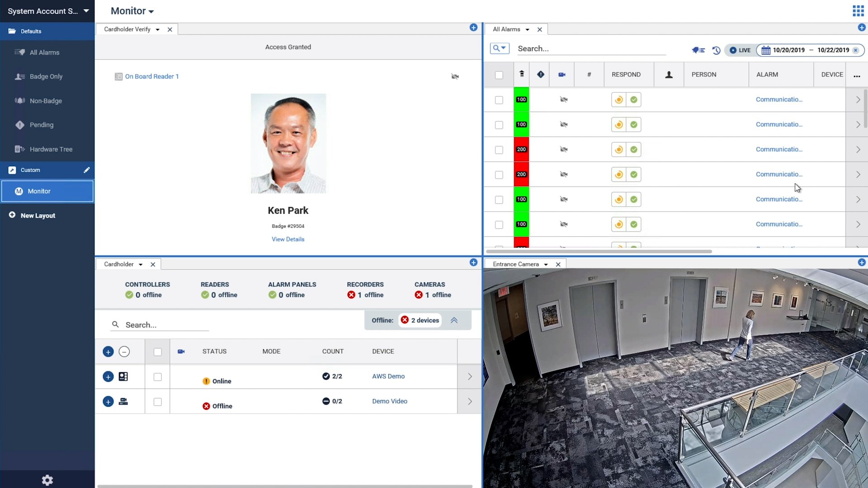This screenshot has height=488, width=868.
Task: Click the New Layout button
Action: click(38, 216)
